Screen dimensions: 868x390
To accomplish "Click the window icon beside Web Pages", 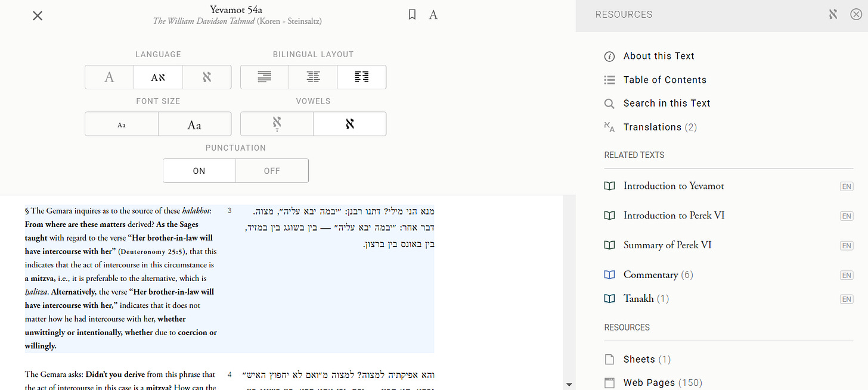I will [609, 383].
